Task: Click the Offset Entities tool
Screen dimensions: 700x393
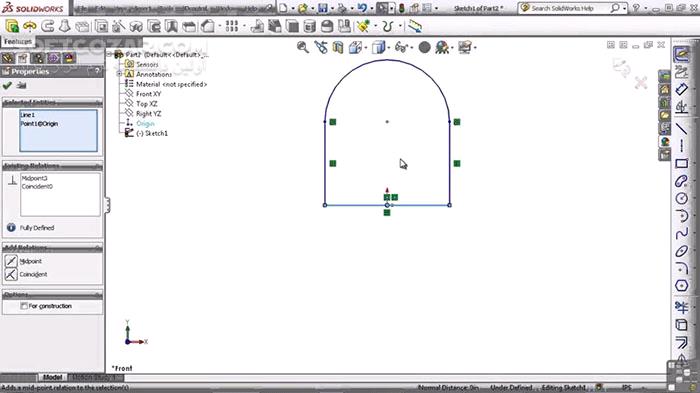Action: [x=681, y=343]
